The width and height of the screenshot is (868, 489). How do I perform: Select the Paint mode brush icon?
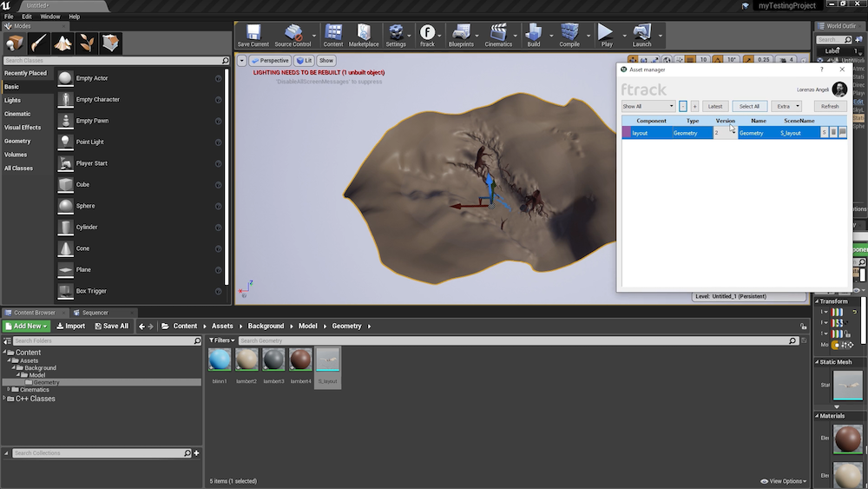[39, 43]
